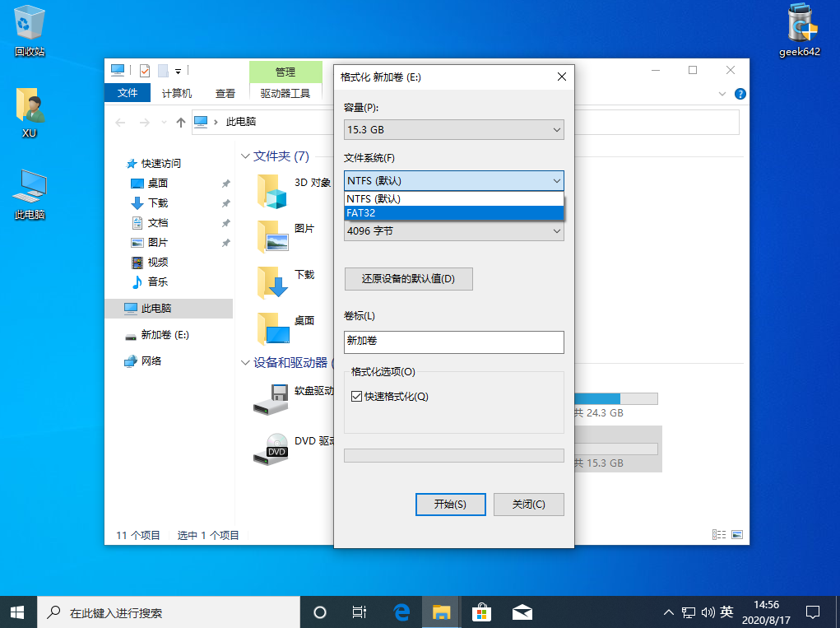840x628 pixels.
Task: Select 文档 in quick access list
Action: tap(157, 222)
